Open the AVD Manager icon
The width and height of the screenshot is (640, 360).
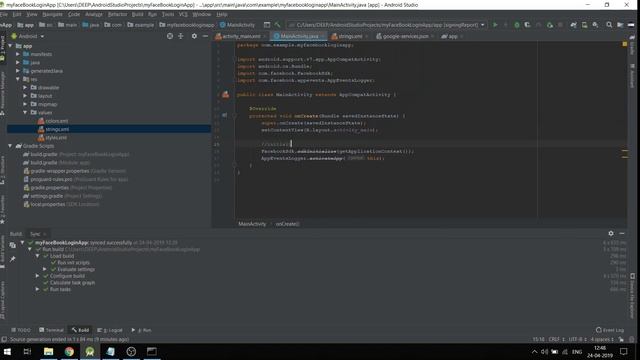(x=584, y=25)
